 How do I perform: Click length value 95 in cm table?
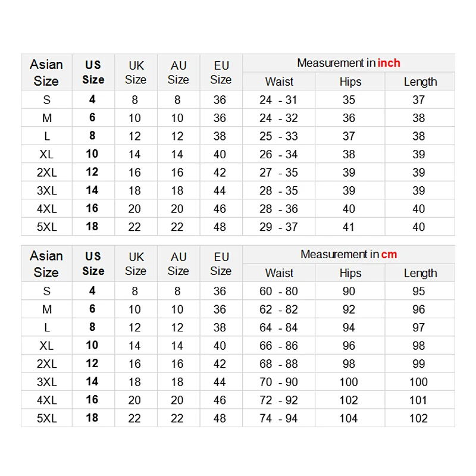(x=419, y=292)
